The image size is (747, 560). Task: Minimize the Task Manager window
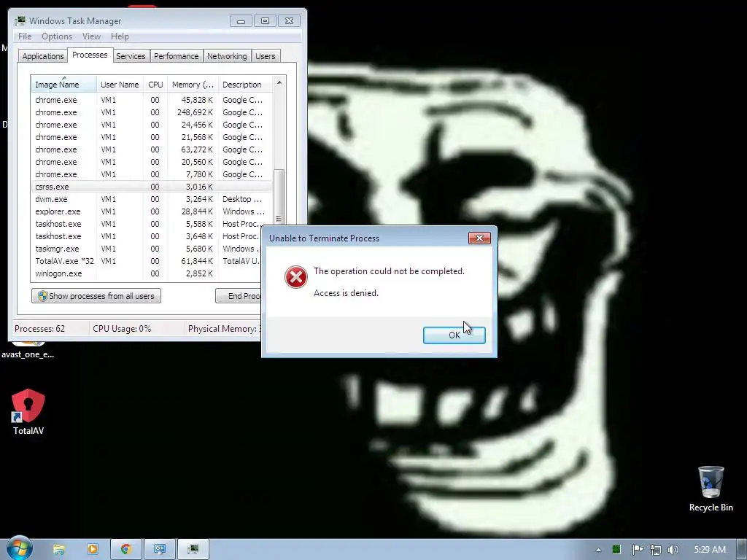point(241,21)
